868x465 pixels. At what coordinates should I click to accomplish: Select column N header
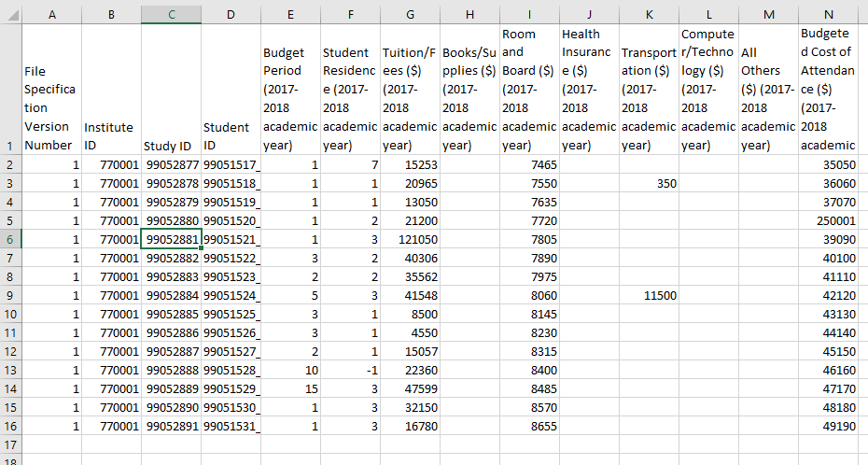[x=828, y=14]
